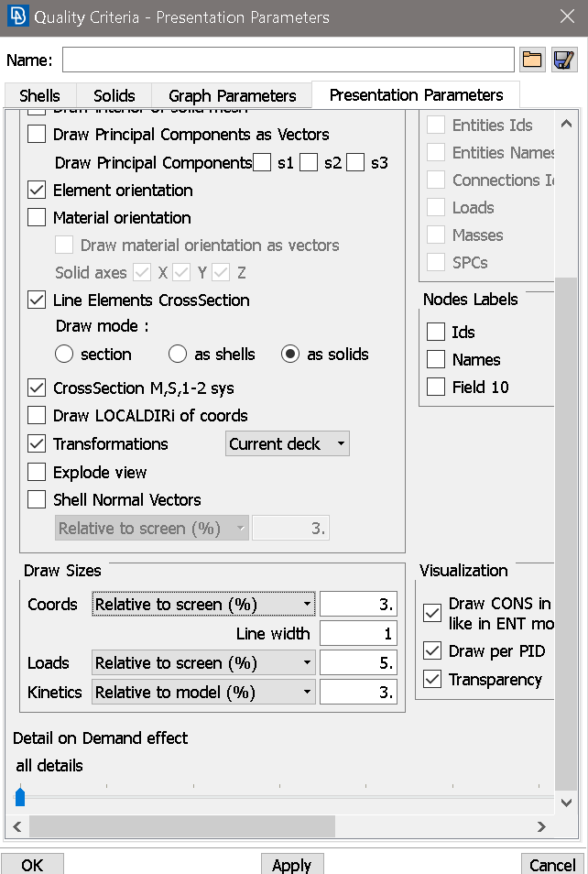Screen dimensions: 588x874
Task: Open the Graph Parameters tab
Action: 232,96
